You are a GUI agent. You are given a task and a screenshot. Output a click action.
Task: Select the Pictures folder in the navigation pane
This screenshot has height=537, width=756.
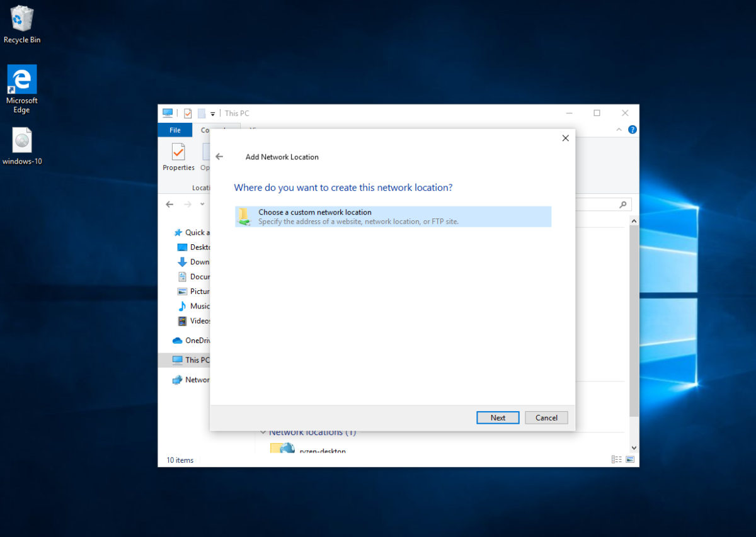tap(197, 291)
